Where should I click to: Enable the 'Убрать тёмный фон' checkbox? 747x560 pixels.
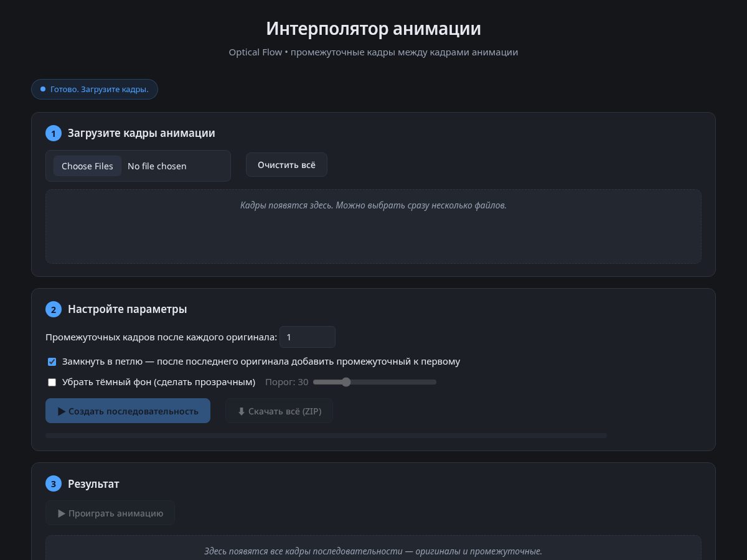(x=52, y=382)
